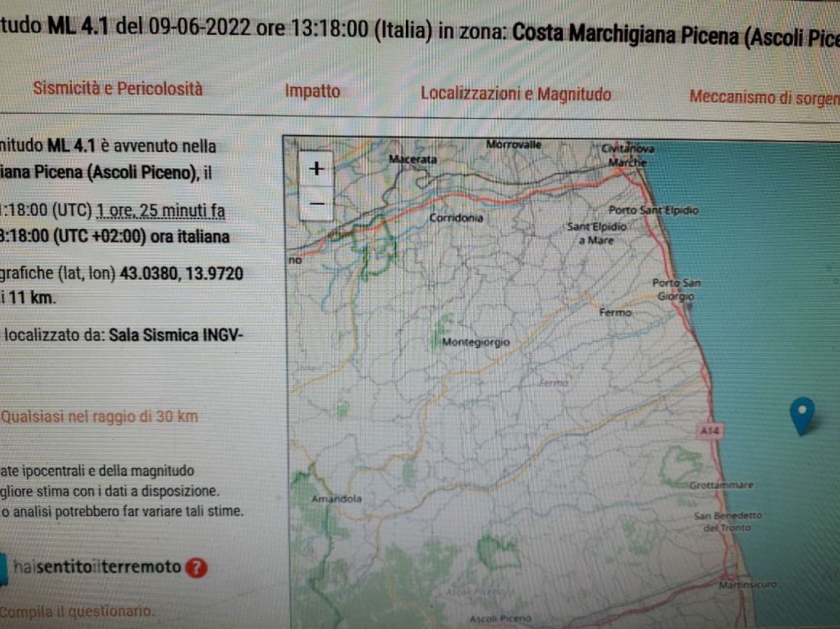Click the blue epicenter marker in sea
This screenshot has width=840, height=629.
(802, 416)
